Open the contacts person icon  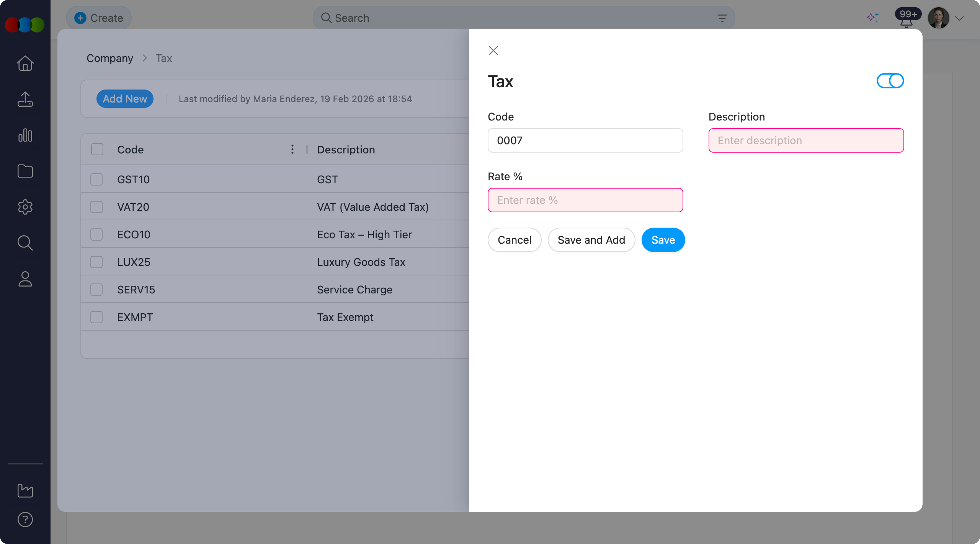pos(25,279)
